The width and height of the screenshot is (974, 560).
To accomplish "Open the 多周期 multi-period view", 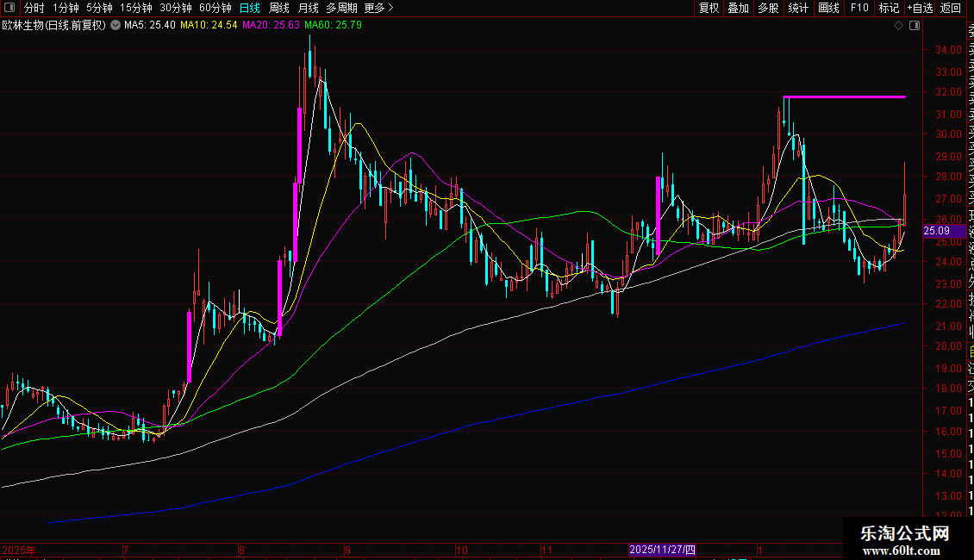I will (341, 8).
